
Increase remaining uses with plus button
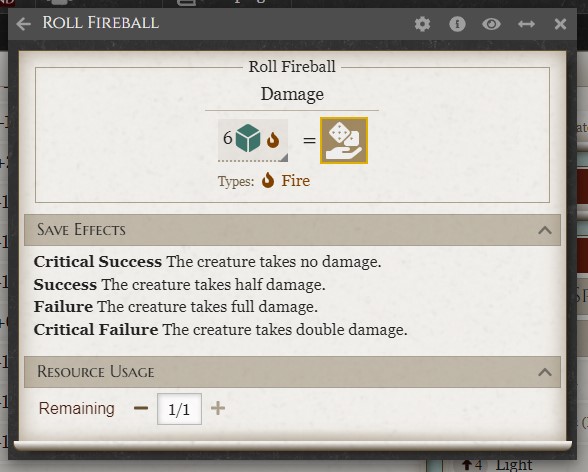pyautogui.click(x=218, y=408)
